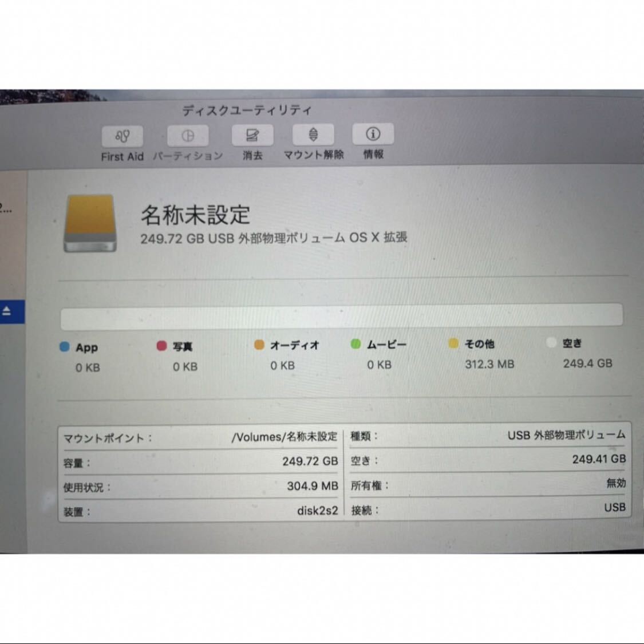
Task: Select the 消去 (Erase) tool
Action: (x=252, y=136)
